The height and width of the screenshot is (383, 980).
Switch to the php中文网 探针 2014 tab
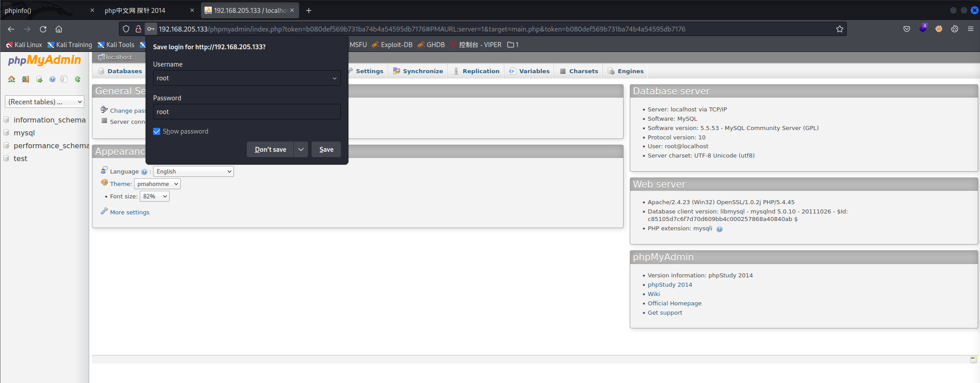click(149, 10)
